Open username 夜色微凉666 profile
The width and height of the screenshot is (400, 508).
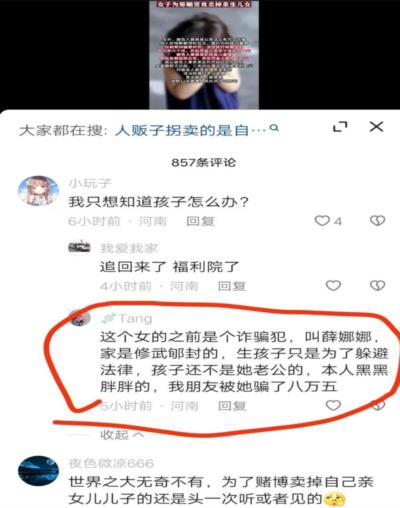point(111,463)
